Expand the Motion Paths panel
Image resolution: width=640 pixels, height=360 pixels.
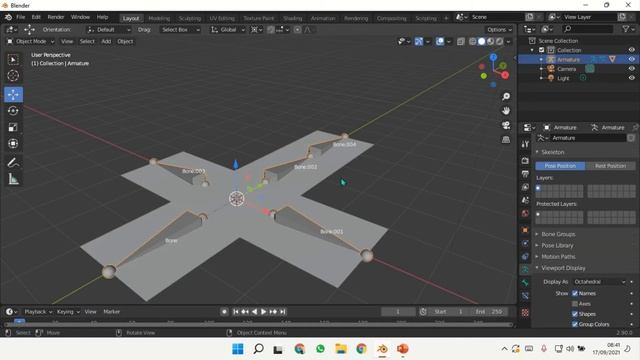tap(558, 256)
